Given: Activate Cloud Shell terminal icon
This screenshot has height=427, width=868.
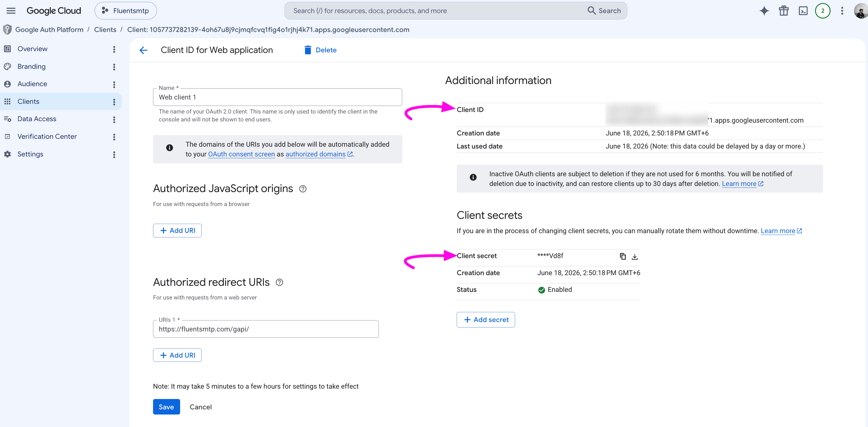Looking at the screenshot, I should (803, 11).
